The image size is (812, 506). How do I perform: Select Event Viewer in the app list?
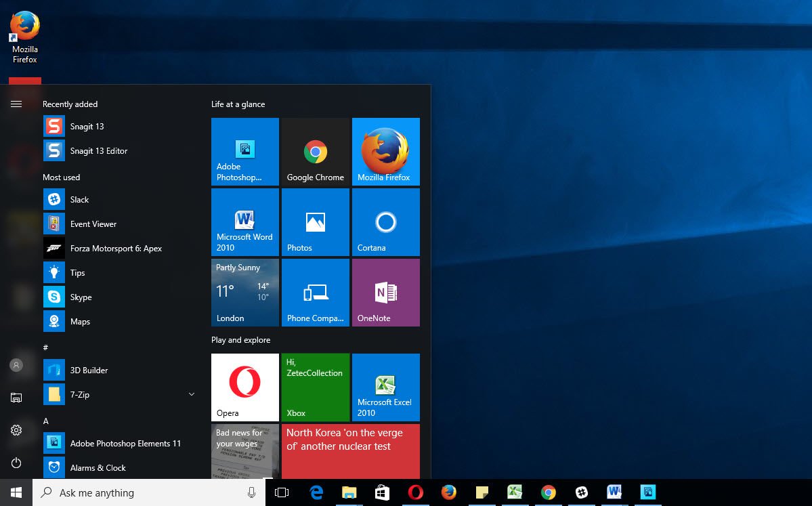(x=93, y=224)
